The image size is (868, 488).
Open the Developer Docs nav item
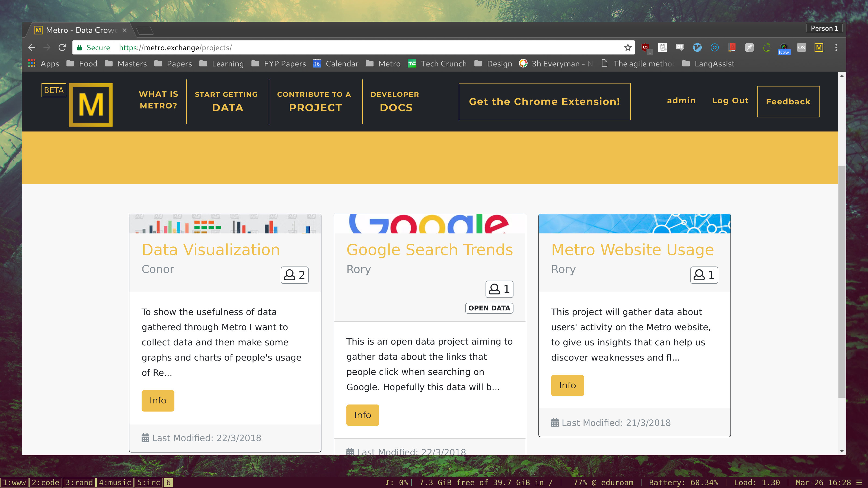(395, 101)
